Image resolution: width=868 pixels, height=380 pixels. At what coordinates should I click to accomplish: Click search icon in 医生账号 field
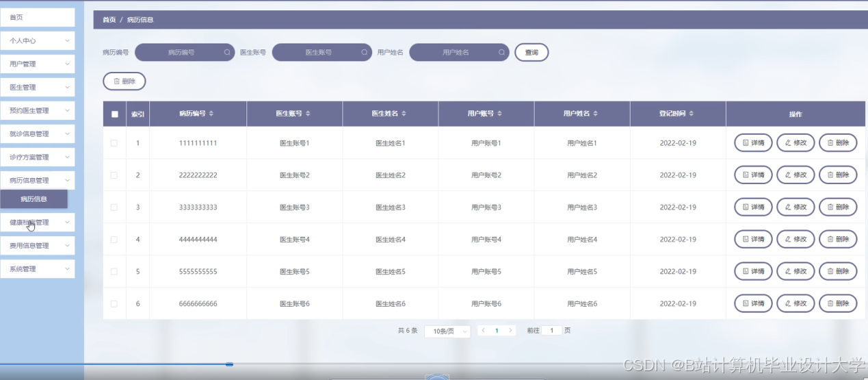click(365, 52)
